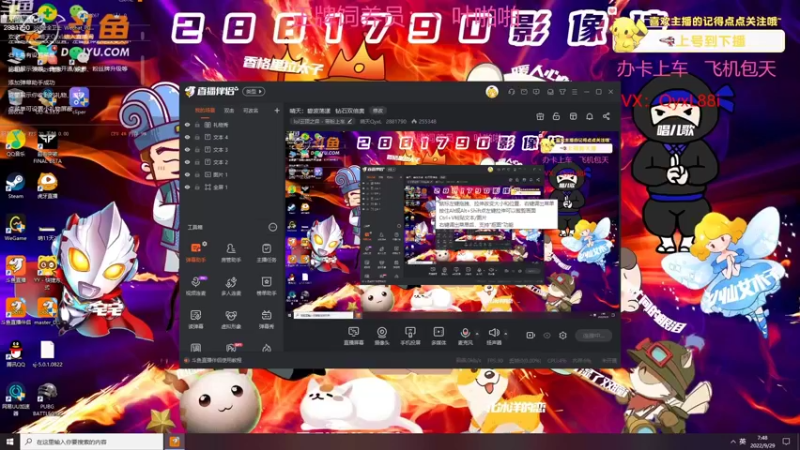Open the toolbox more options circle button

tap(273, 228)
